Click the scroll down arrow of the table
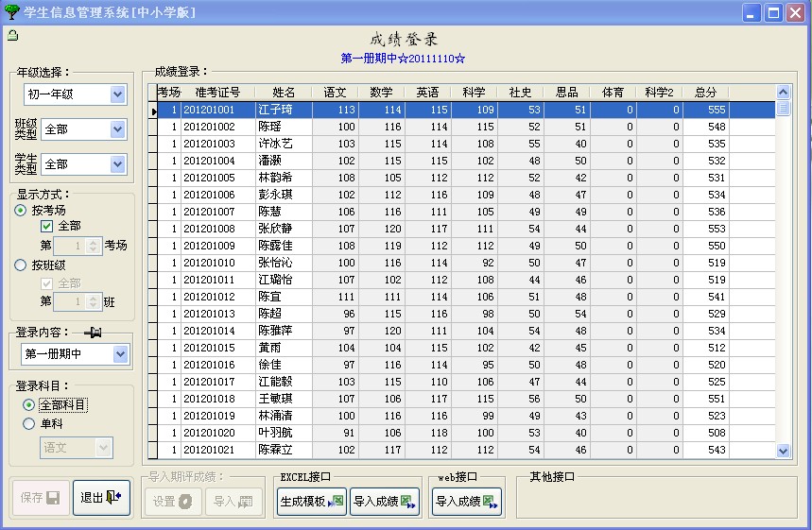 [x=783, y=451]
